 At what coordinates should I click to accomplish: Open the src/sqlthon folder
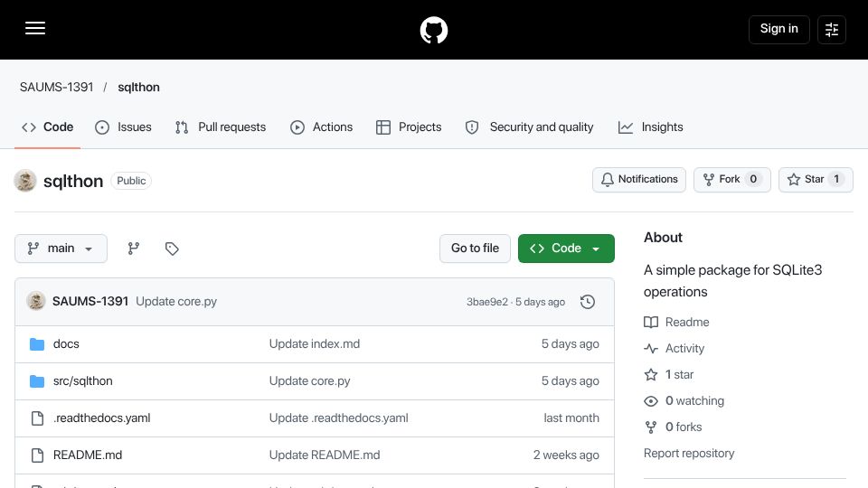click(x=82, y=381)
